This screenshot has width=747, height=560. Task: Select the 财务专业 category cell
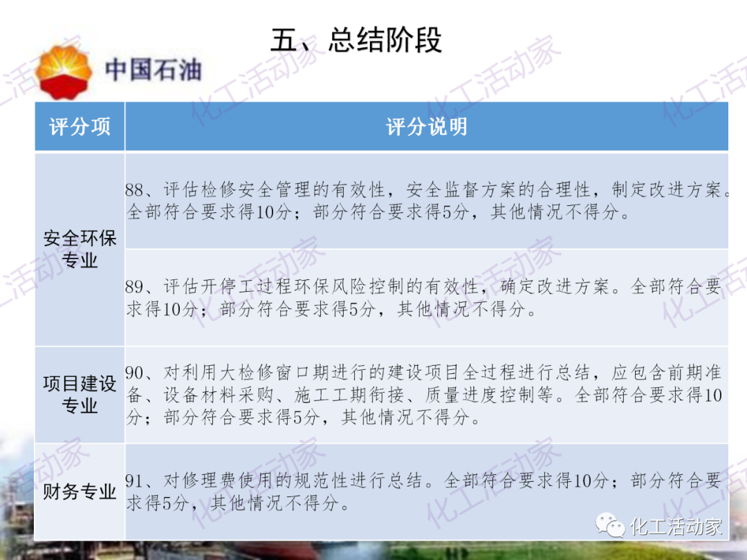[x=80, y=492]
